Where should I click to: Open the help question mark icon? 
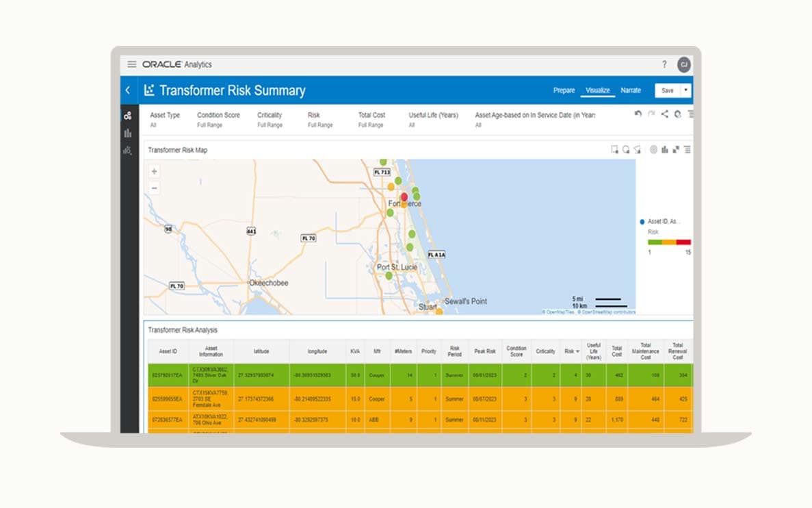664,64
